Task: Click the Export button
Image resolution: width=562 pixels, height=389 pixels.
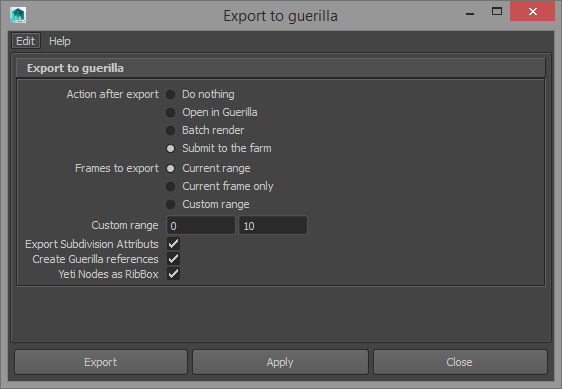Action: tap(101, 362)
